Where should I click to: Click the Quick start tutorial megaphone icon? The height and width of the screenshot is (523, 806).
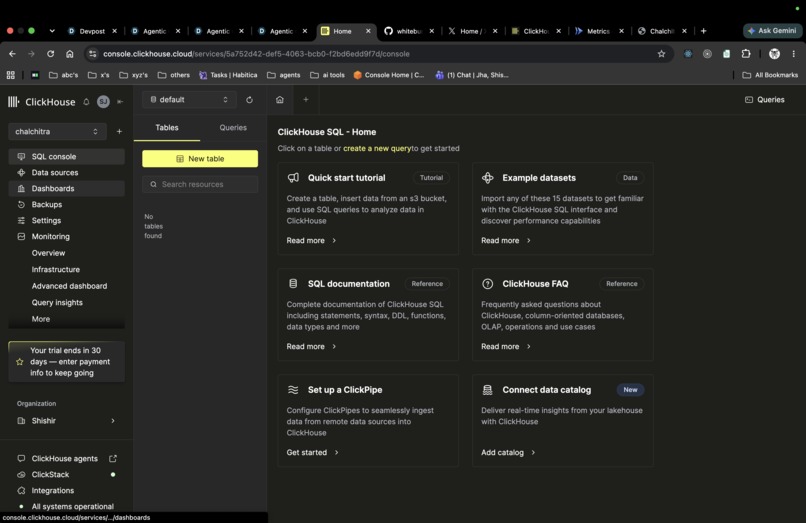coord(293,178)
